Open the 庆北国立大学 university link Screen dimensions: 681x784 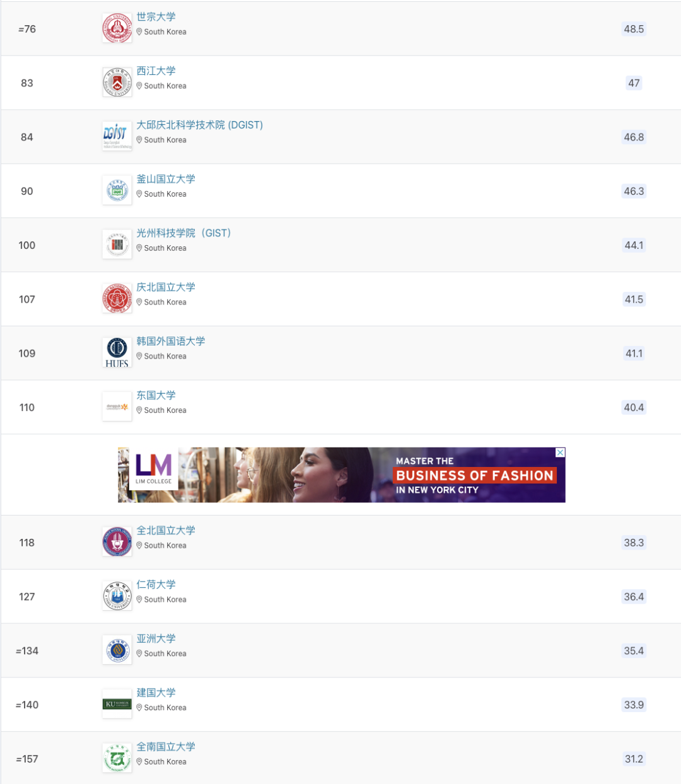[x=166, y=287]
